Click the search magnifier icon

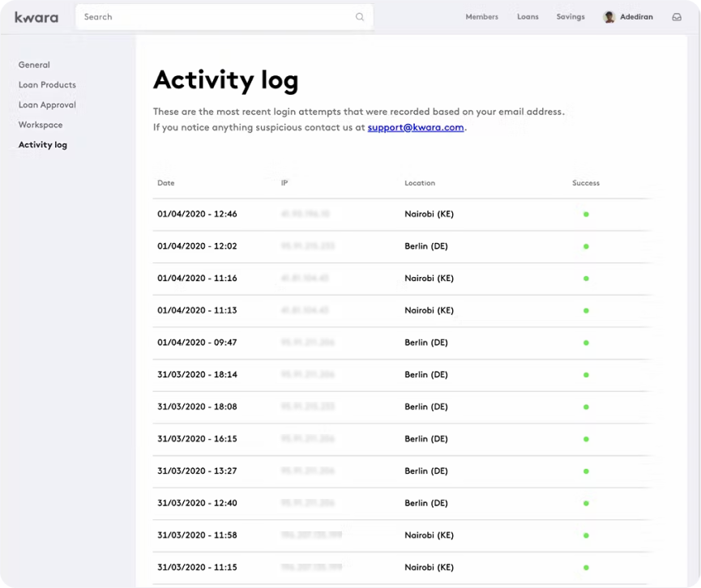pyautogui.click(x=359, y=16)
